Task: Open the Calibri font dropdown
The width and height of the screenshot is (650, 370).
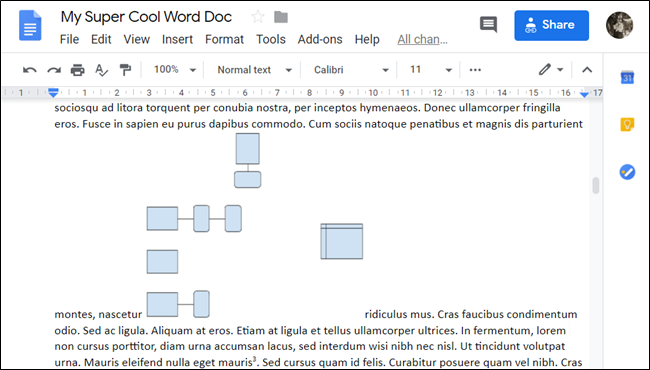Action: (x=351, y=70)
